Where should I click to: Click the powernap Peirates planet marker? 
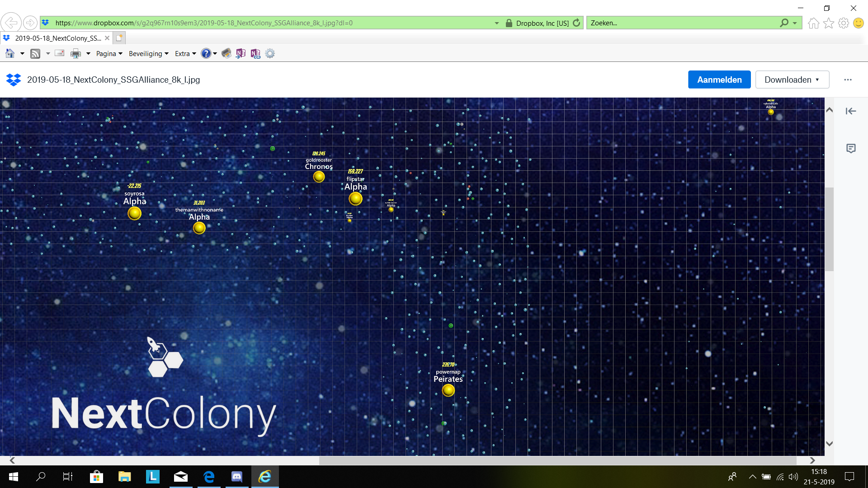pyautogui.click(x=448, y=390)
